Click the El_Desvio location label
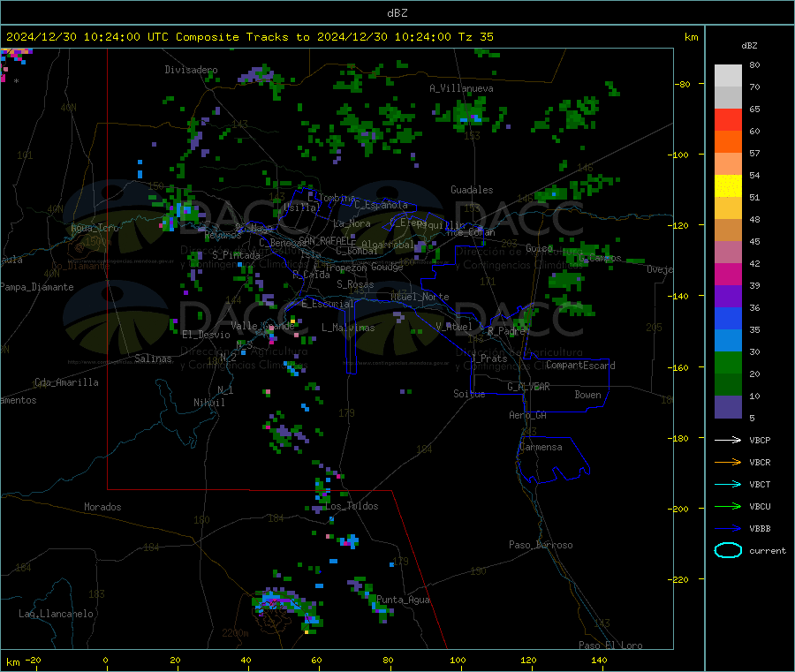 pos(207,335)
